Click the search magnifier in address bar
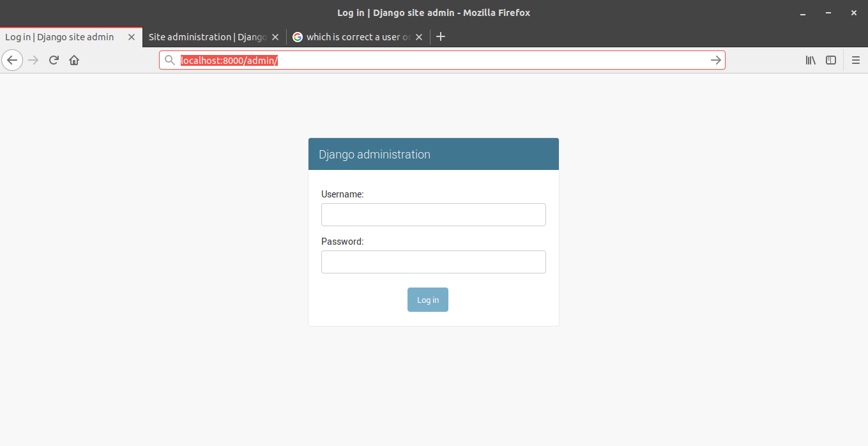This screenshot has width=868, height=446. click(170, 60)
